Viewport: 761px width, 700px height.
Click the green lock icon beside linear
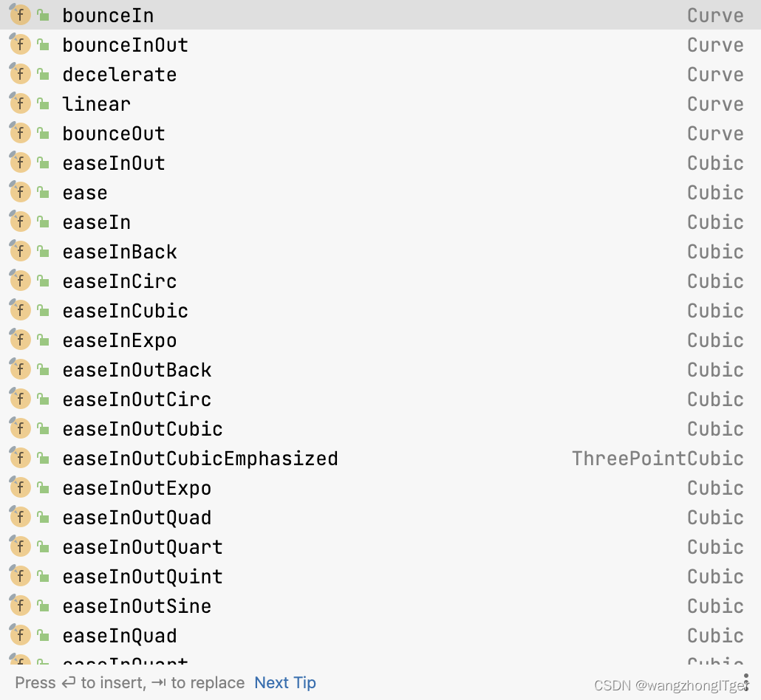(x=43, y=103)
